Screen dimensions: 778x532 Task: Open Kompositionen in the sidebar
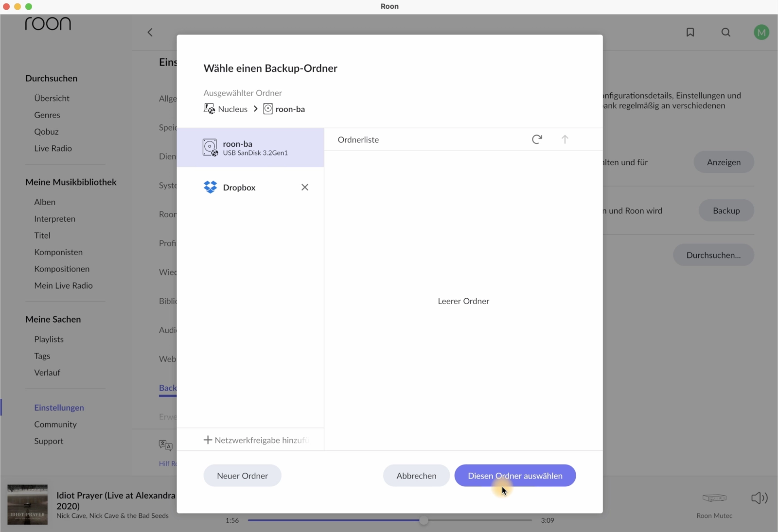click(x=62, y=269)
